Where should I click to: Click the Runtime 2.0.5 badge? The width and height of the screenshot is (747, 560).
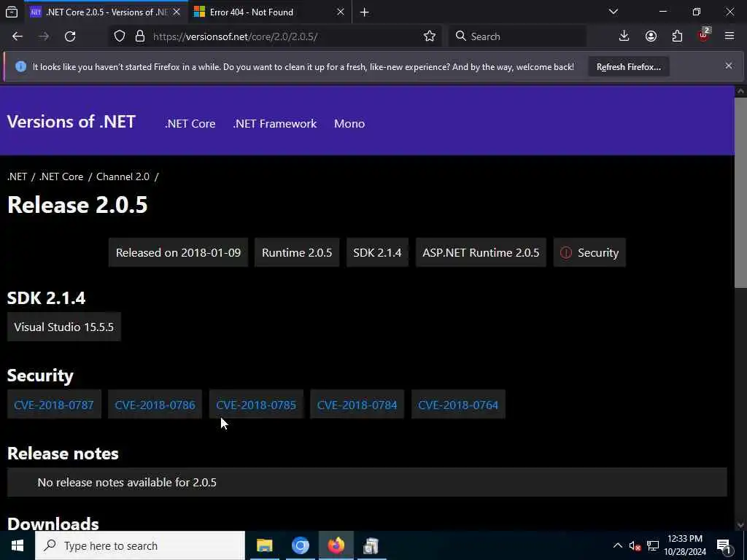point(297,252)
